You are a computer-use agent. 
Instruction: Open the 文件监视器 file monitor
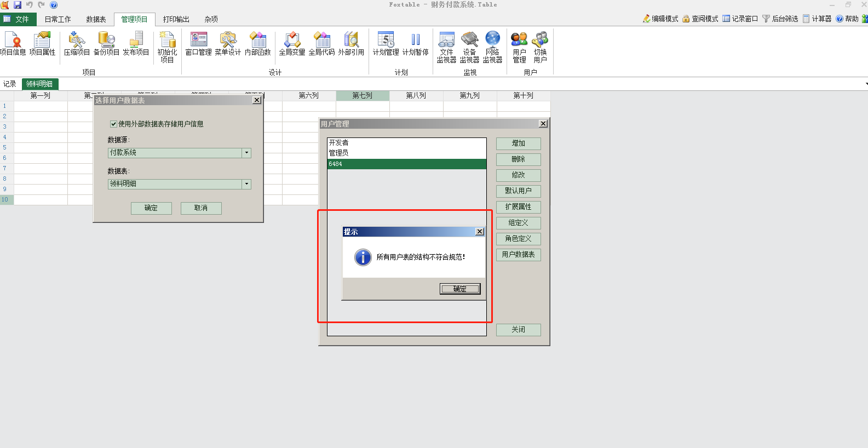coord(446,47)
